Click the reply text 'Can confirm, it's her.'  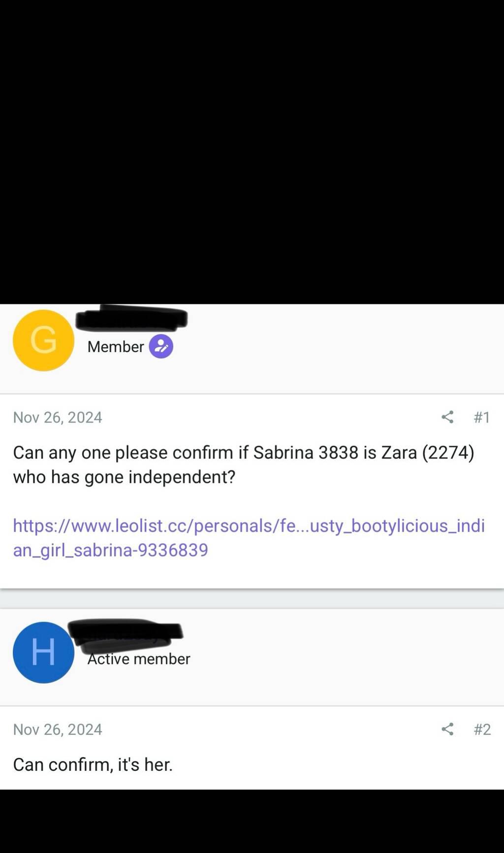pos(93,764)
